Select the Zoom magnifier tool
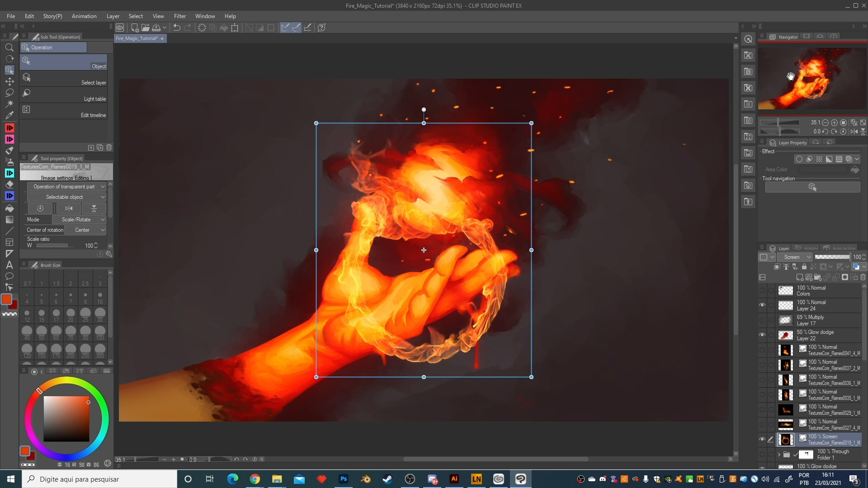Viewport: 868px width, 488px height. (9, 47)
